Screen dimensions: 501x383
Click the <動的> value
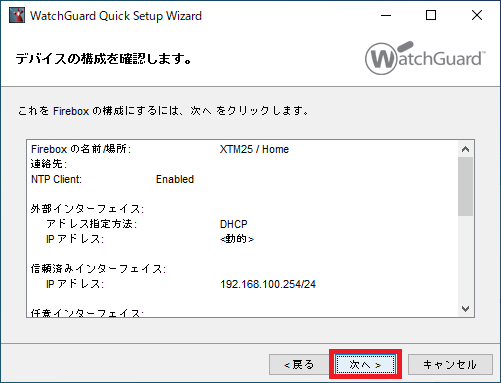pyautogui.click(x=237, y=239)
